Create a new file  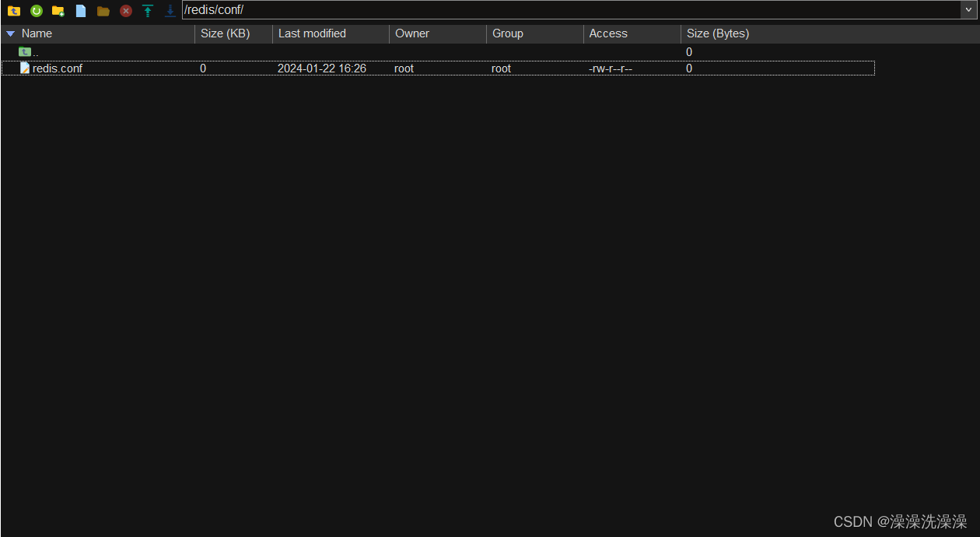81,11
